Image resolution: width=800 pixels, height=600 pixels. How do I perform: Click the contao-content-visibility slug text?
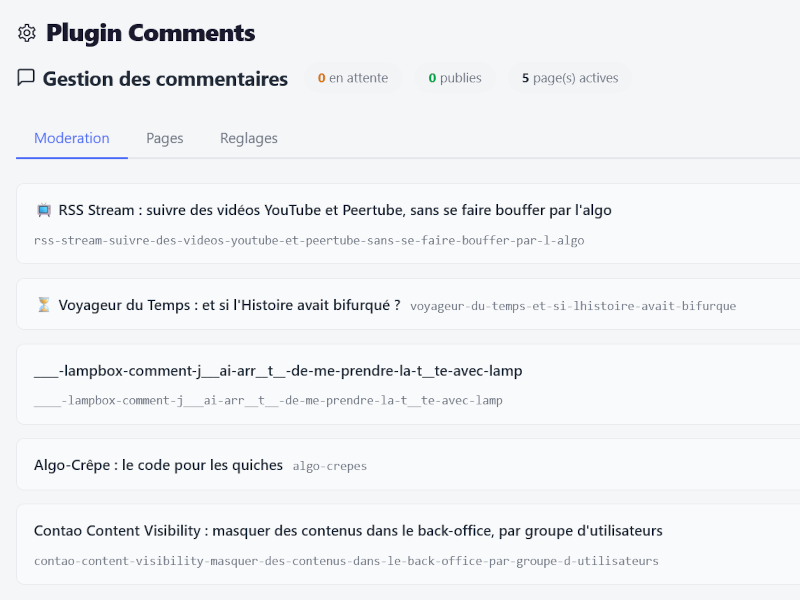tap(346, 561)
